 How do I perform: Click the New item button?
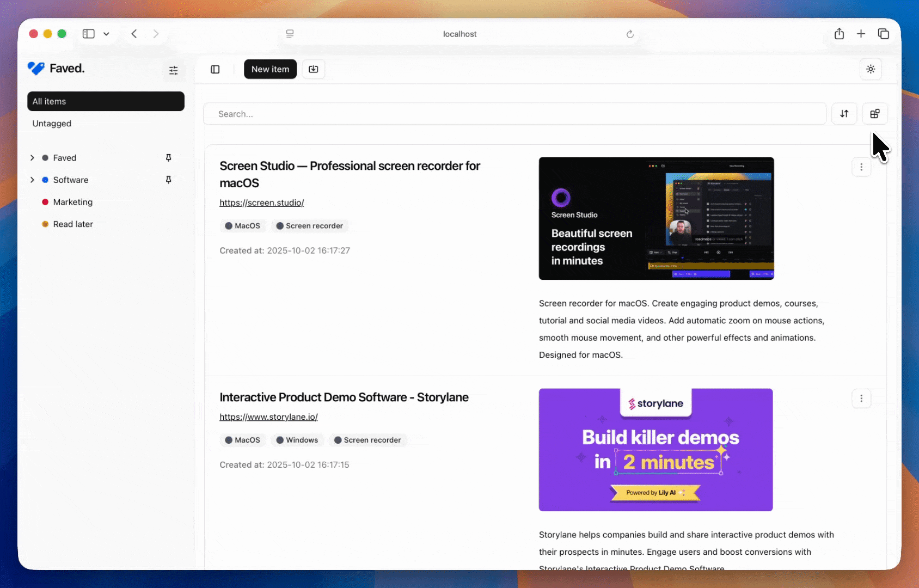270,69
